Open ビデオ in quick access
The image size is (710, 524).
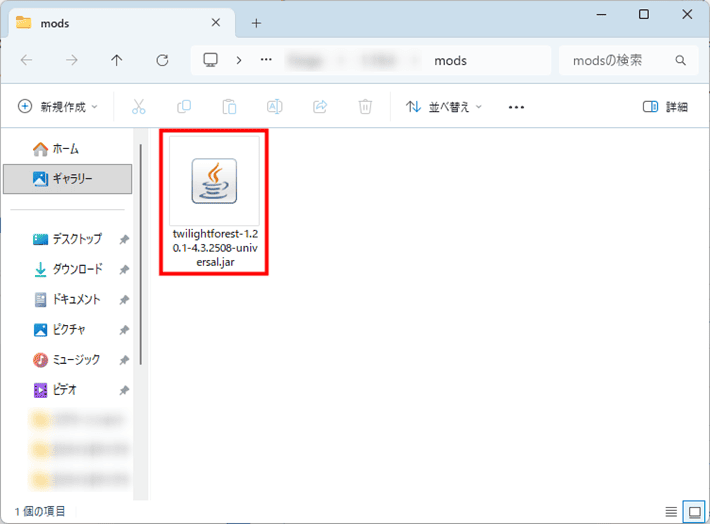coord(67,390)
